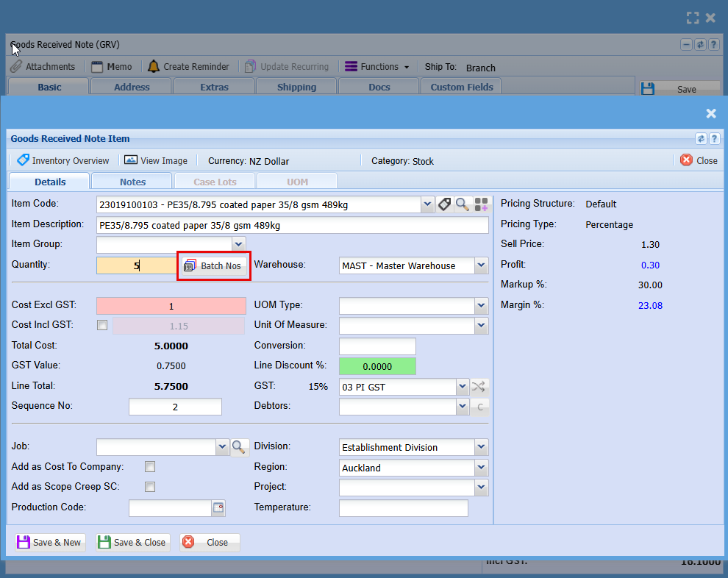This screenshot has width=728, height=578.
Task: Click into the Sequence No field
Action: click(x=175, y=407)
